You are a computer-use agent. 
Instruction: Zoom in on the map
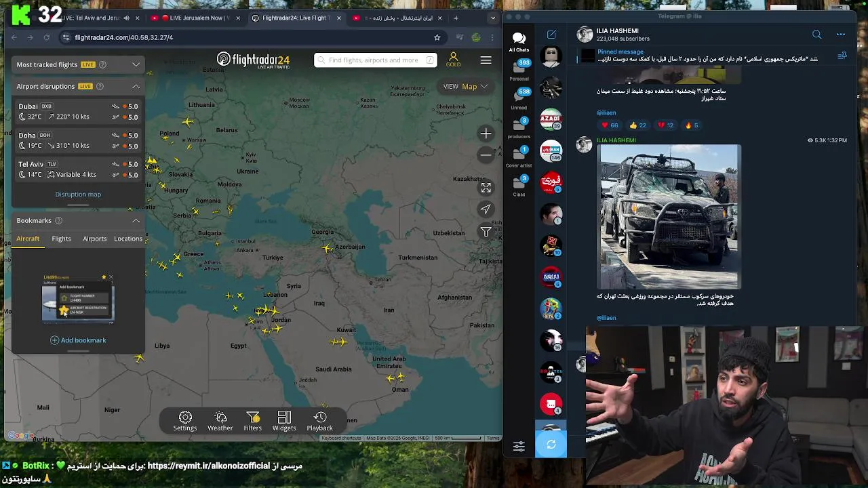coord(486,134)
